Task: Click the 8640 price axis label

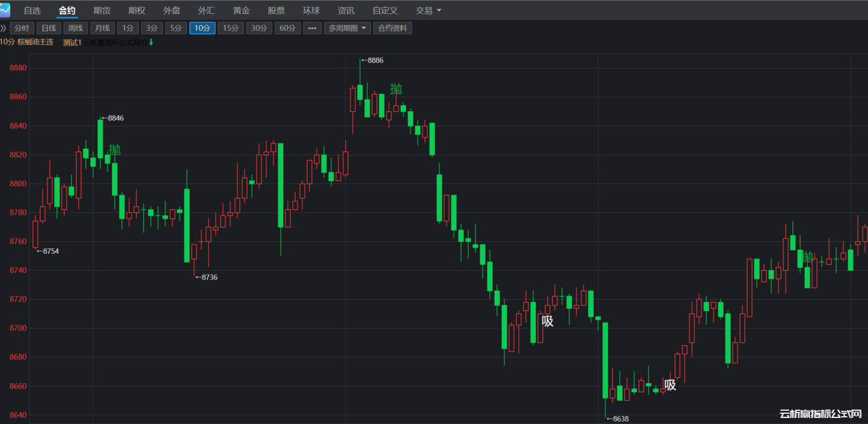Action: click(19, 415)
